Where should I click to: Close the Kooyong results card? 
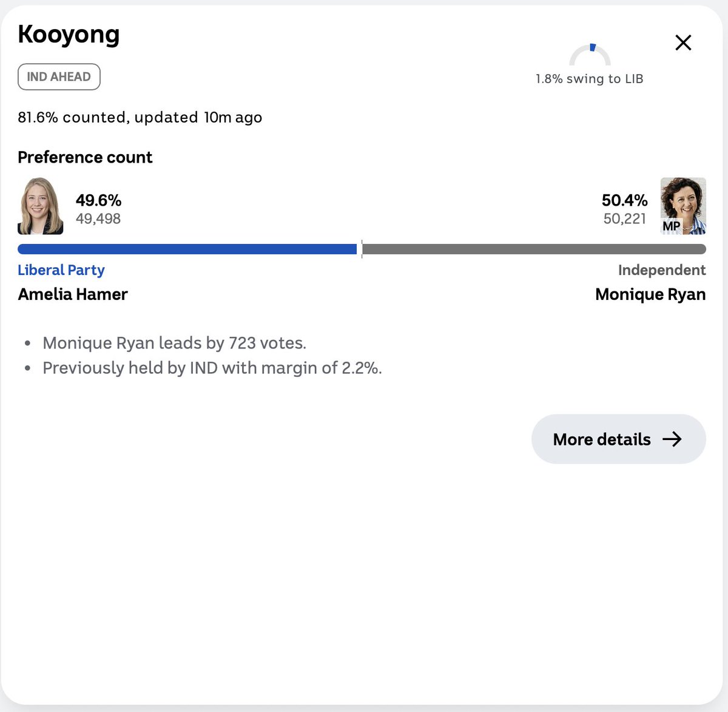[683, 42]
